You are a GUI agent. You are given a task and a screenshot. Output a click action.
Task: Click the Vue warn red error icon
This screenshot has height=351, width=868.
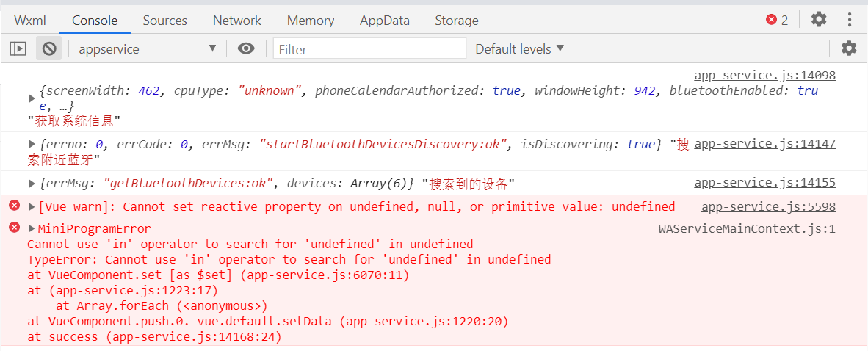(15, 206)
